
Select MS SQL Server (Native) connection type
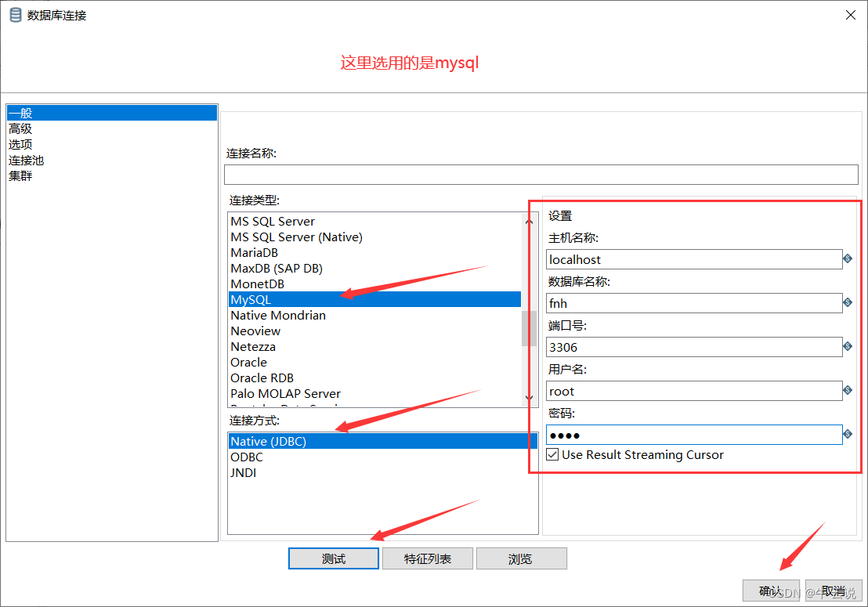click(374, 237)
